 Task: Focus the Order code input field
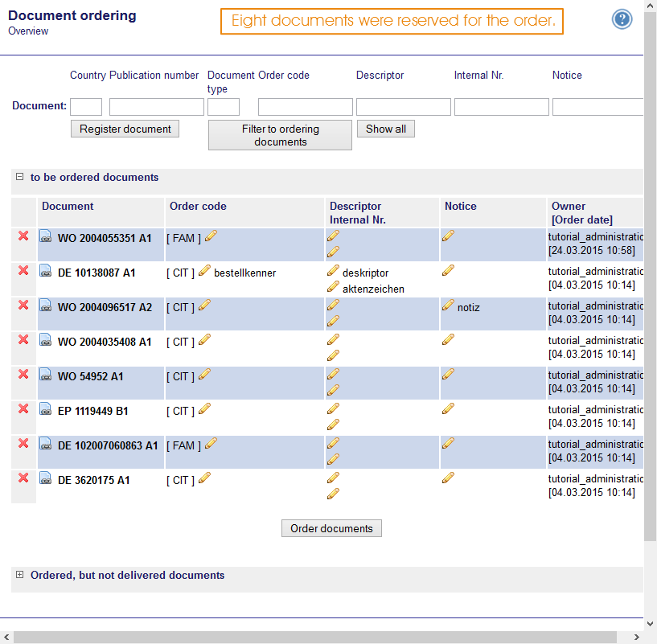(x=306, y=107)
